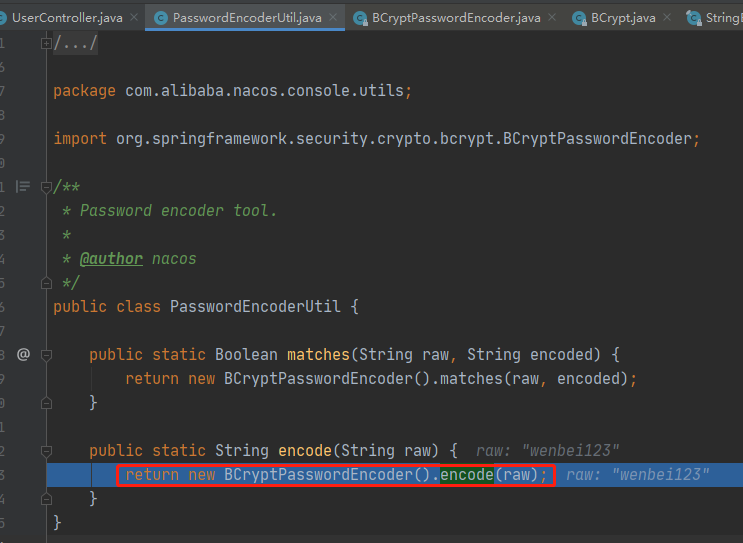The height and width of the screenshot is (543, 743).
Task: Click 'nacos' author name in Javadoc
Action: point(174,259)
